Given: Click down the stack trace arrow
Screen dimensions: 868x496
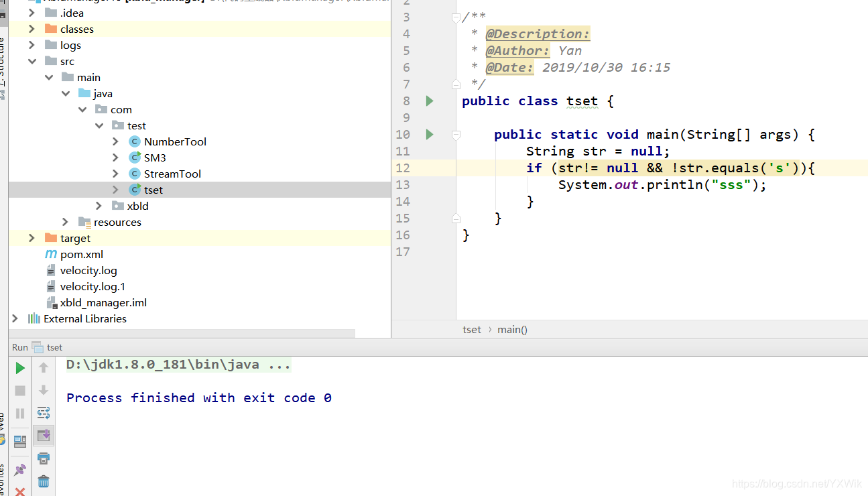Looking at the screenshot, I should click(44, 390).
